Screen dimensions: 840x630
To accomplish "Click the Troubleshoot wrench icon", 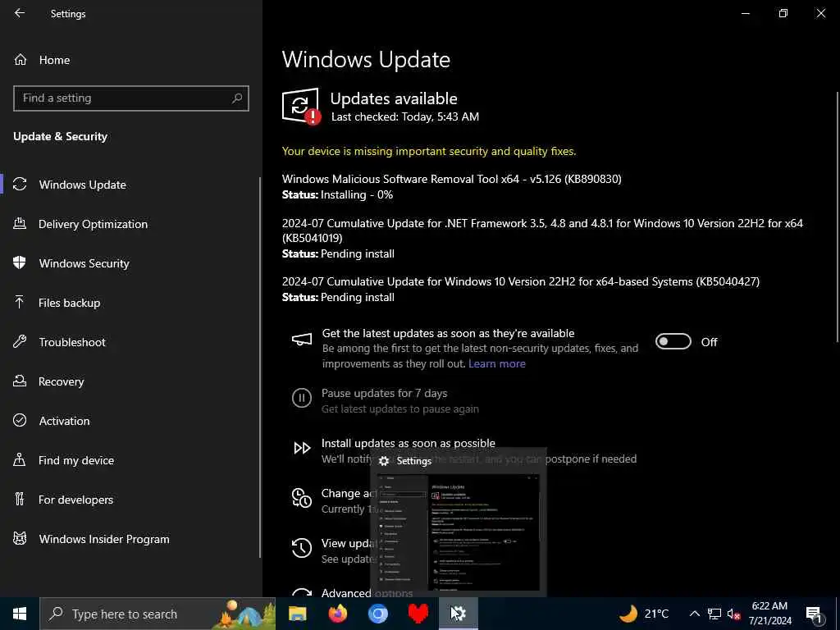I will pyautogui.click(x=20, y=341).
